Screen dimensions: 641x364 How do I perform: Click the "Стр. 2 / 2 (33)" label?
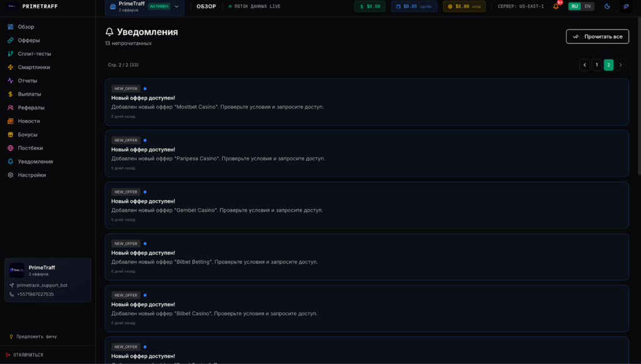tap(123, 65)
